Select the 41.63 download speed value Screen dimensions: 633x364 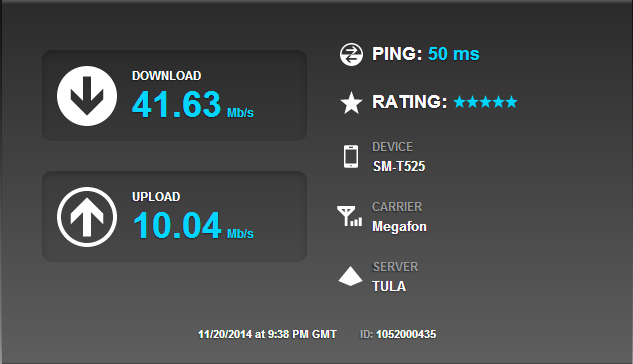click(x=176, y=105)
